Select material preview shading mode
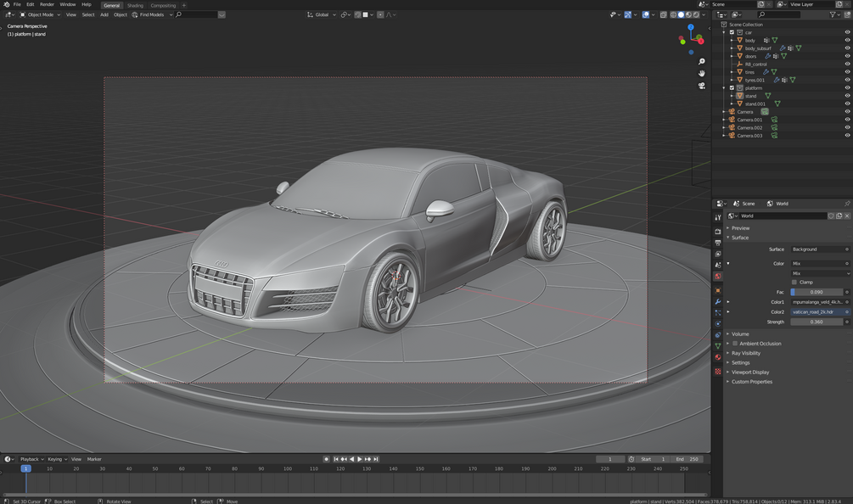The height and width of the screenshot is (504, 853). [688, 14]
